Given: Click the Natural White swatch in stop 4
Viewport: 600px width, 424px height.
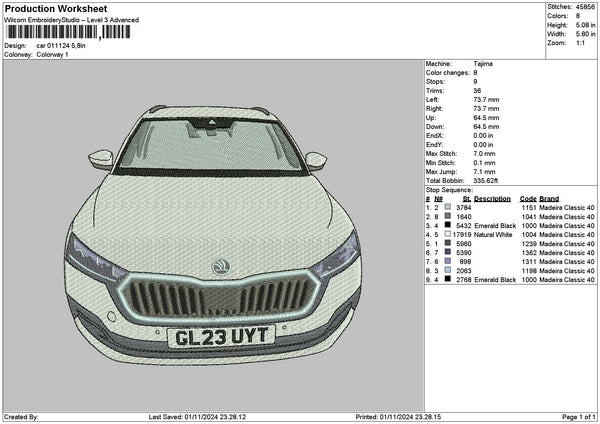Looking at the screenshot, I should click(447, 234).
